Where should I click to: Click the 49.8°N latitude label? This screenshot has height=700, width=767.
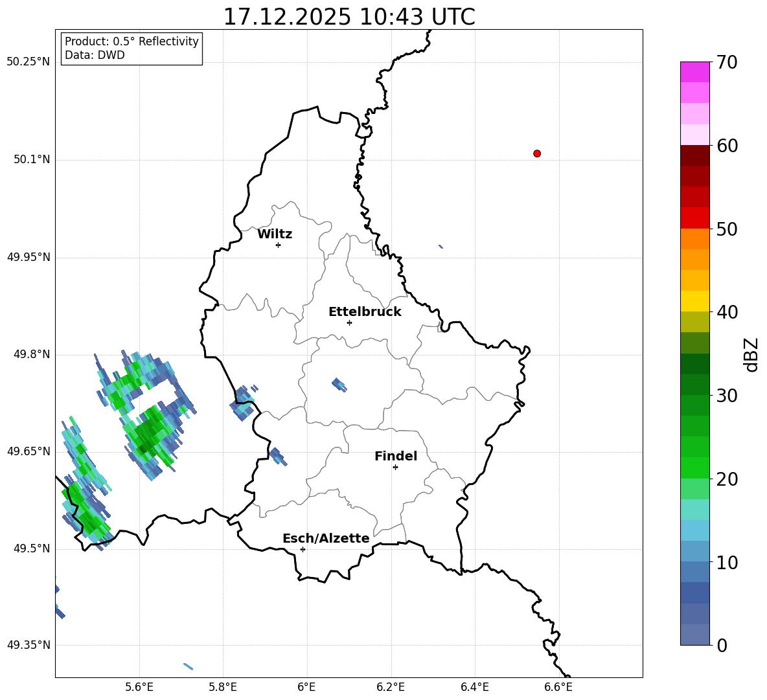[x=32, y=354]
